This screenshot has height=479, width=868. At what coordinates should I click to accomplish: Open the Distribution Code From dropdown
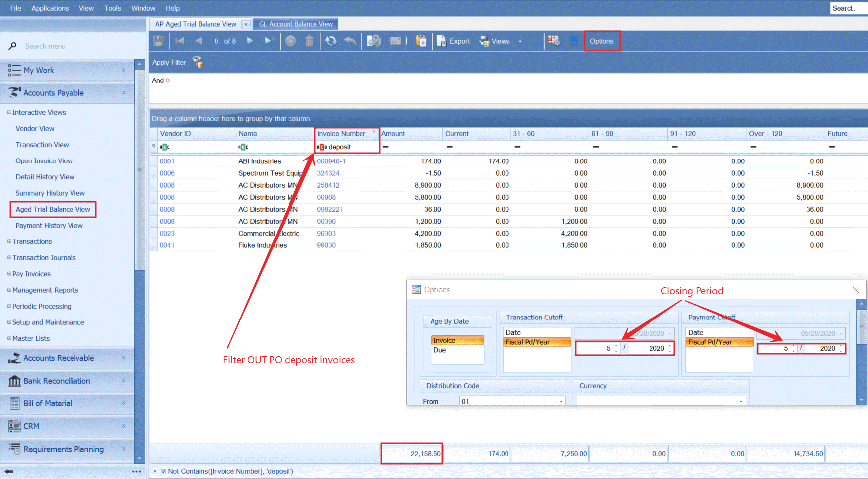pos(561,401)
